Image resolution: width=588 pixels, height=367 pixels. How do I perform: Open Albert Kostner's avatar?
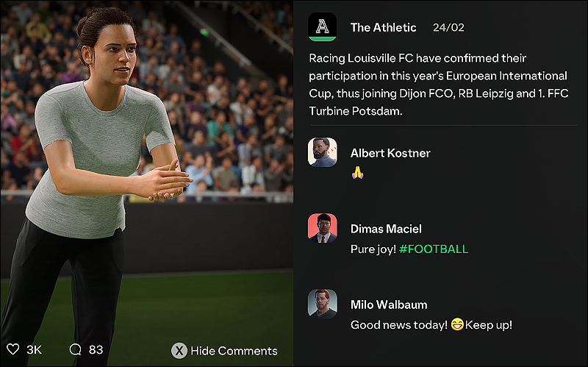pyautogui.click(x=322, y=152)
